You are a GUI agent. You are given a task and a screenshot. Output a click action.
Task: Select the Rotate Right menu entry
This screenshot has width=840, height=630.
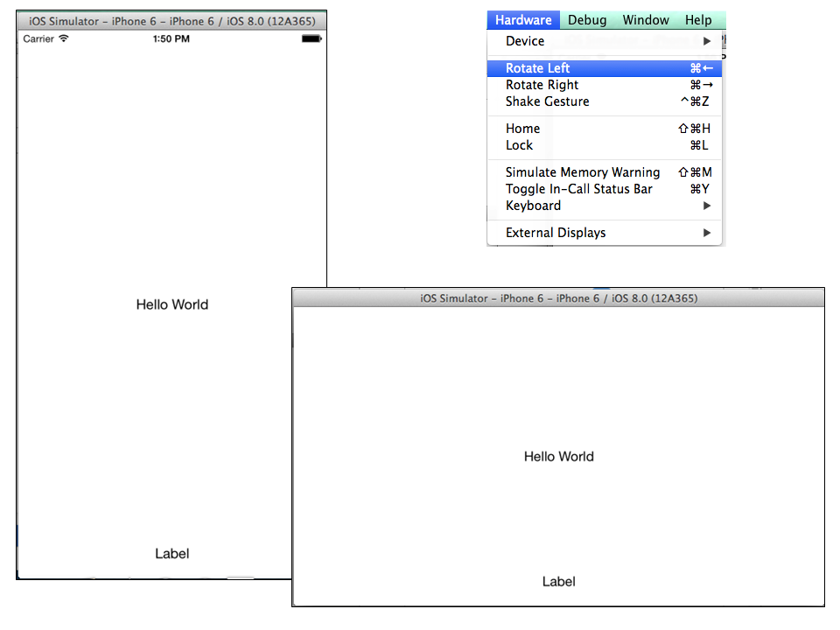click(542, 85)
